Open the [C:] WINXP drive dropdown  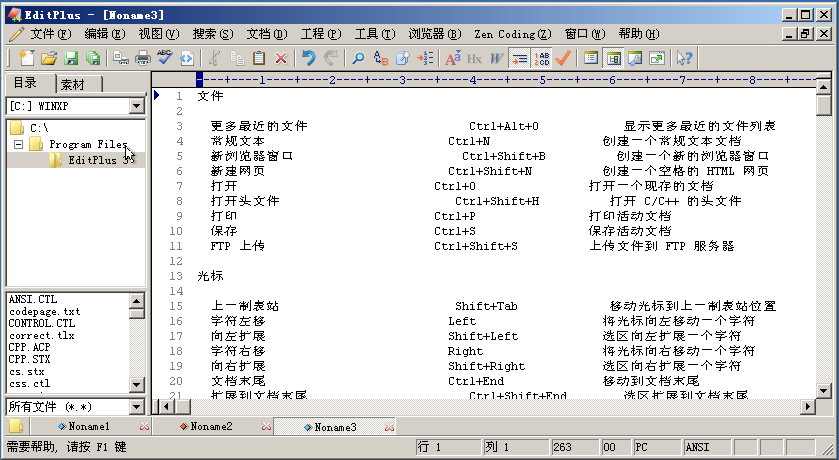137,106
